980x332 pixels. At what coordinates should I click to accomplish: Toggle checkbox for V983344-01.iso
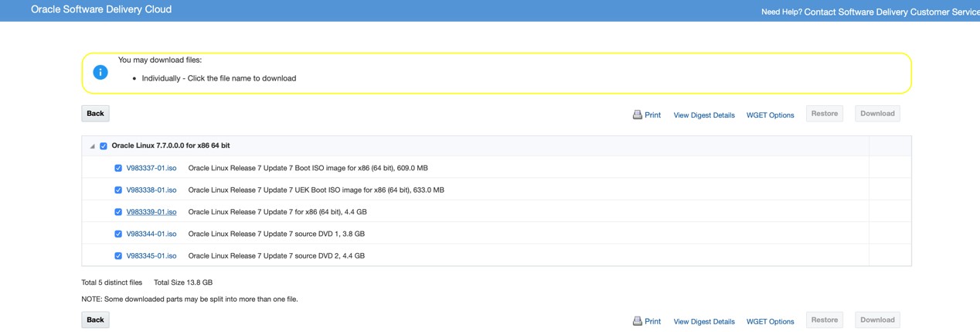click(118, 234)
